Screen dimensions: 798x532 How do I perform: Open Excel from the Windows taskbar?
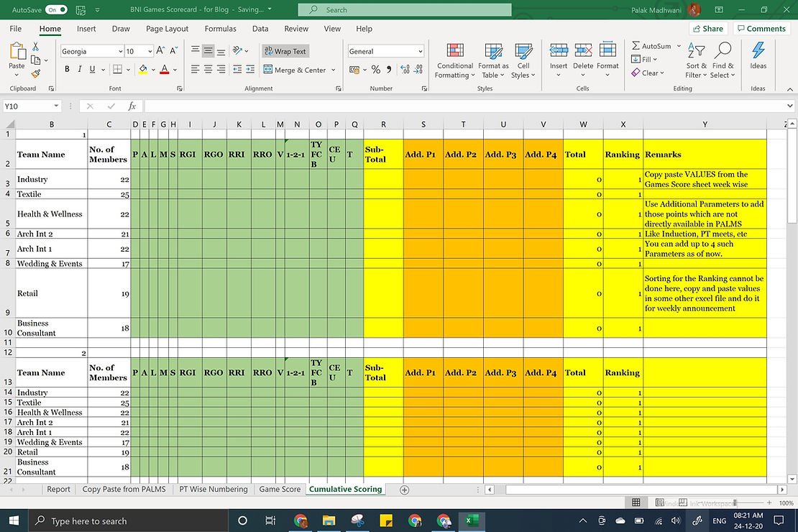pos(472,520)
